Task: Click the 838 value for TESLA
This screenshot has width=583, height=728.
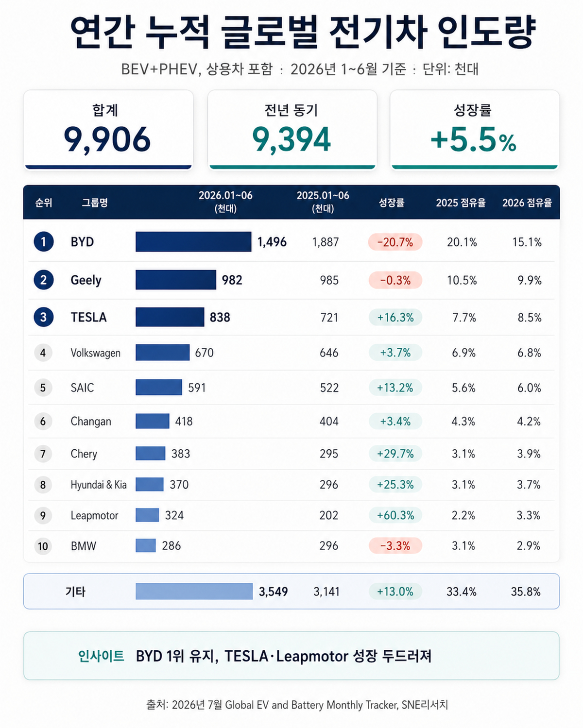Action: (220, 317)
